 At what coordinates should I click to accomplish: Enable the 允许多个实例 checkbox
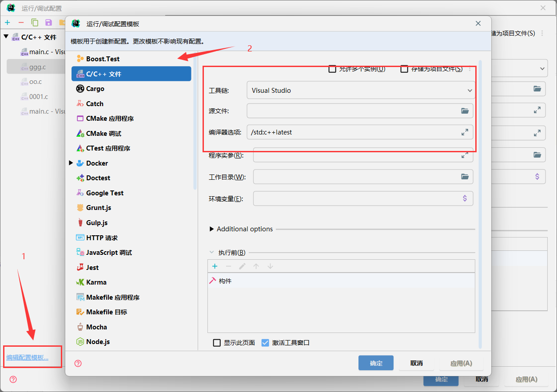point(332,69)
